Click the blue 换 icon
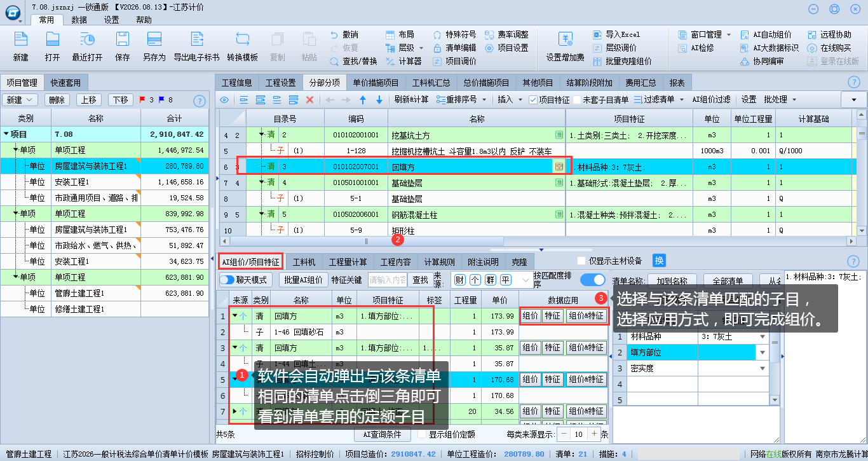 (x=659, y=260)
